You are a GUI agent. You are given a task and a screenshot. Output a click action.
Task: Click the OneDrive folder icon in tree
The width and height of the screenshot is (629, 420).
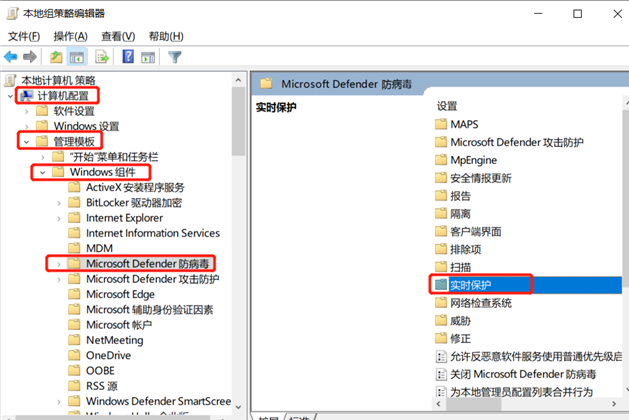click(x=74, y=355)
